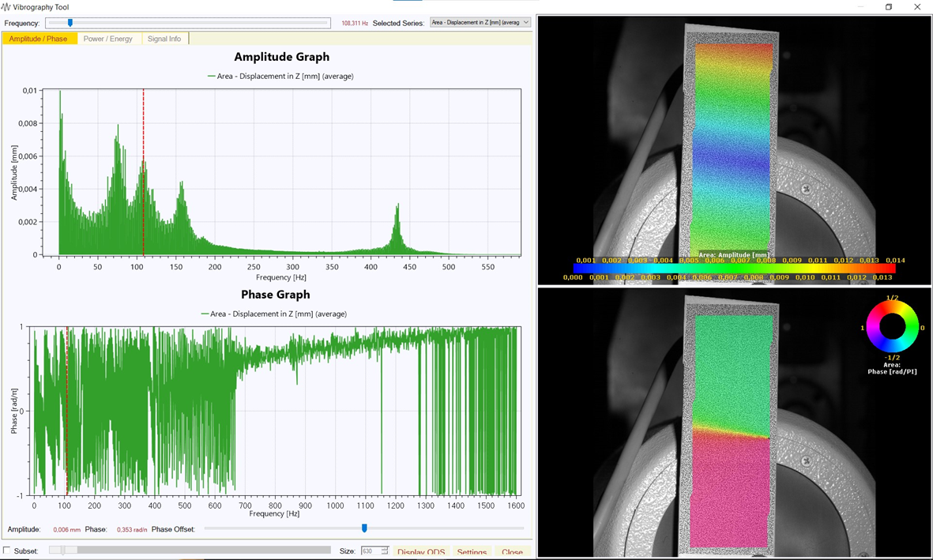Open the Selected Series dropdown
The height and width of the screenshot is (560, 933).
click(480, 23)
